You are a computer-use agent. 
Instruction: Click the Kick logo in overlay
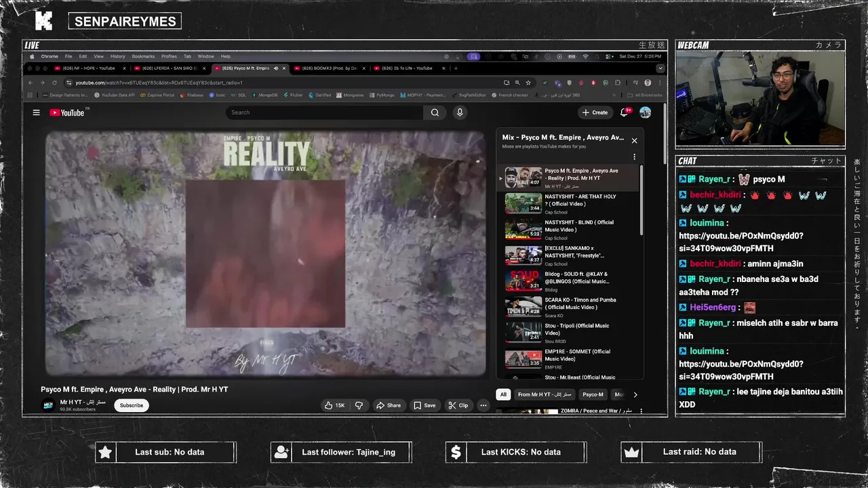(43, 21)
